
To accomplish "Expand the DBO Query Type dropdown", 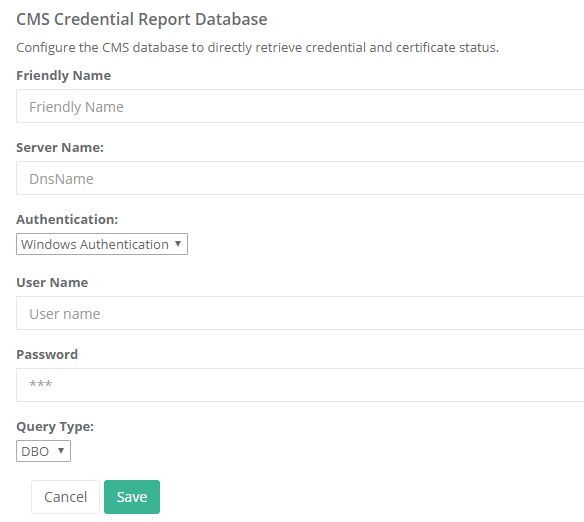I will [x=43, y=451].
